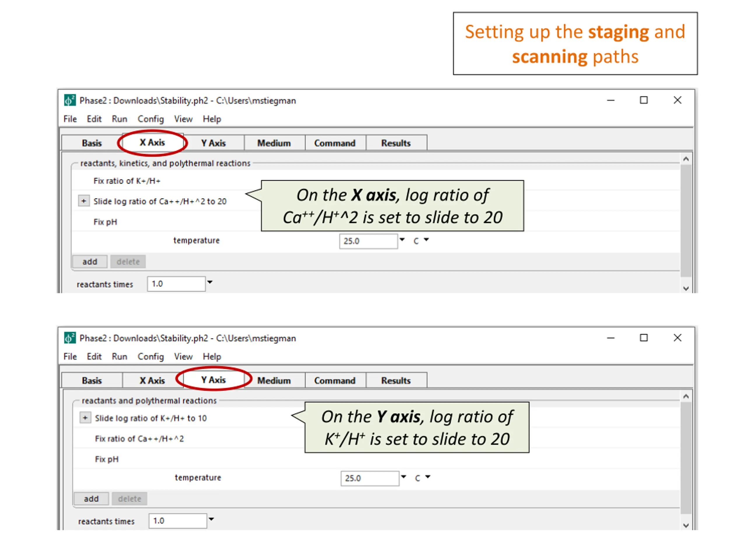The width and height of the screenshot is (747, 560).
Task: Open temperature unit C dropdown in top window
Action: pyautogui.click(x=427, y=240)
